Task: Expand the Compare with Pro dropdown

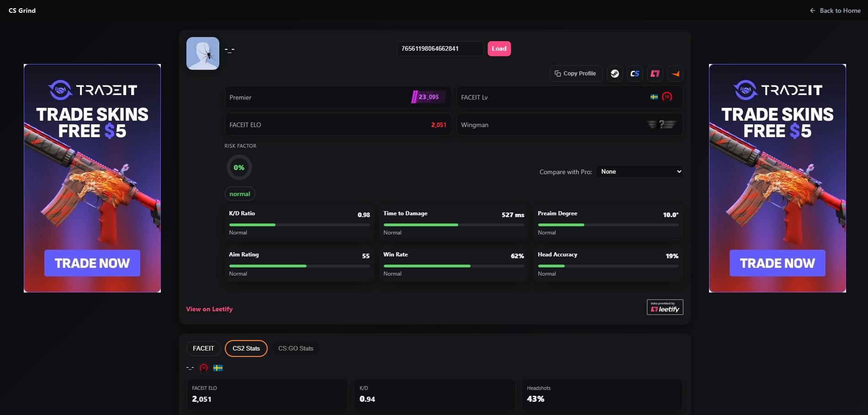Action: coord(639,172)
